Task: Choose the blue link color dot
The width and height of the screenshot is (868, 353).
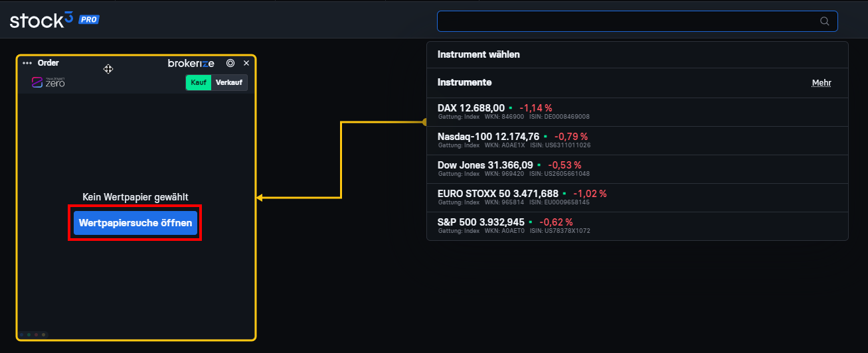Action: coord(21,334)
